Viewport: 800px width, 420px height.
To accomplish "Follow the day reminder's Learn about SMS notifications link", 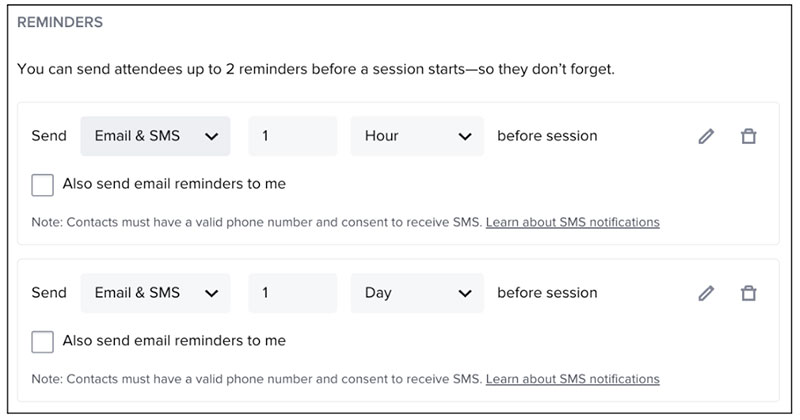I will coord(572,379).
